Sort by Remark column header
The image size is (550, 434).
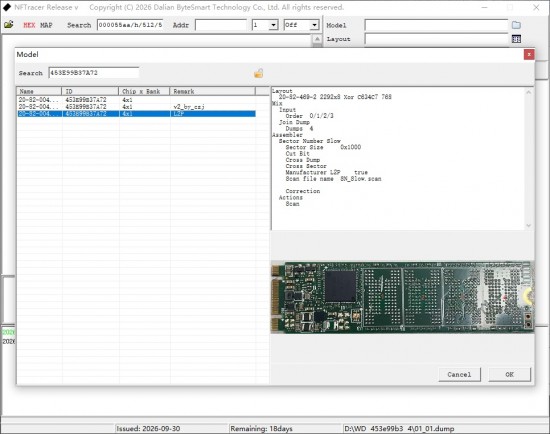coord(213,91)
